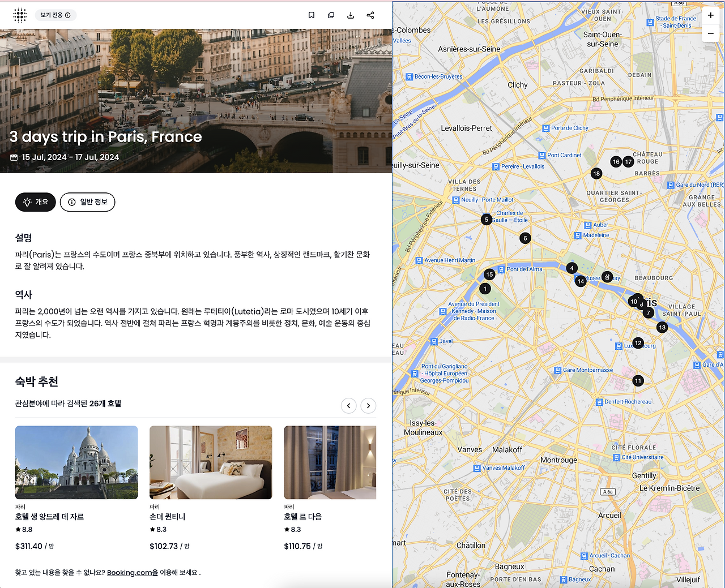Image resolution: width=725 pixels, height=588 pixels.
Task: Click the Neuilly - Porte Maillot station icon
Action: (456, 200)
